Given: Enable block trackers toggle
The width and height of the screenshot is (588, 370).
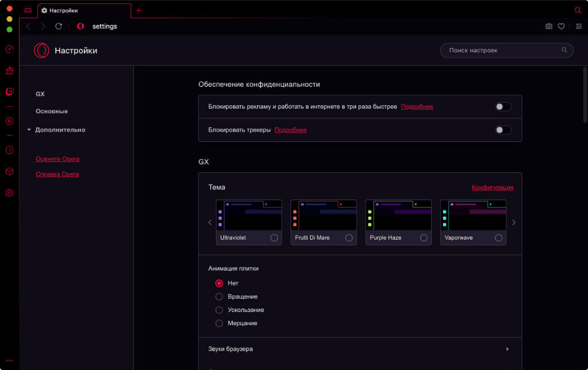Looking at the screenshot, I should [x=503, y=130].
